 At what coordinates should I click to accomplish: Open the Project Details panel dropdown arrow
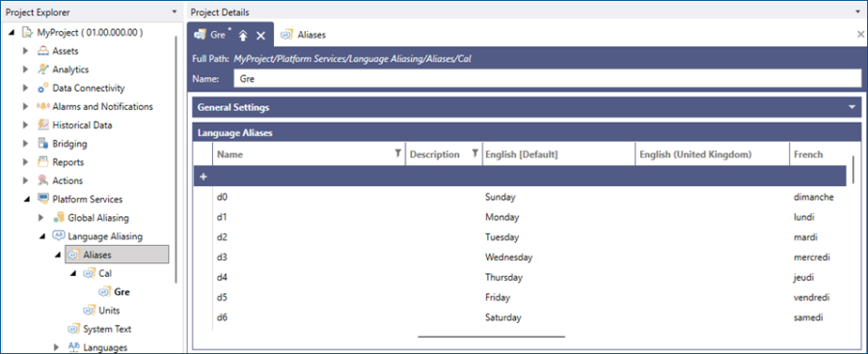point(858,12)
